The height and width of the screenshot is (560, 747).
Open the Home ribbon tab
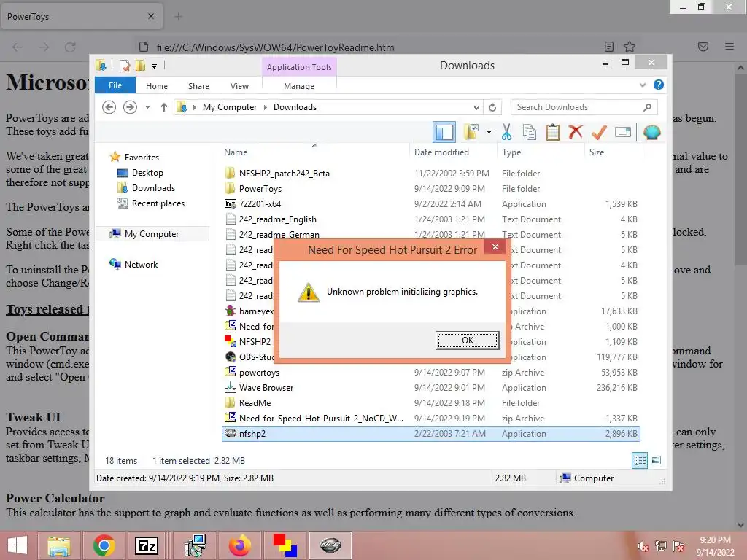157,86
